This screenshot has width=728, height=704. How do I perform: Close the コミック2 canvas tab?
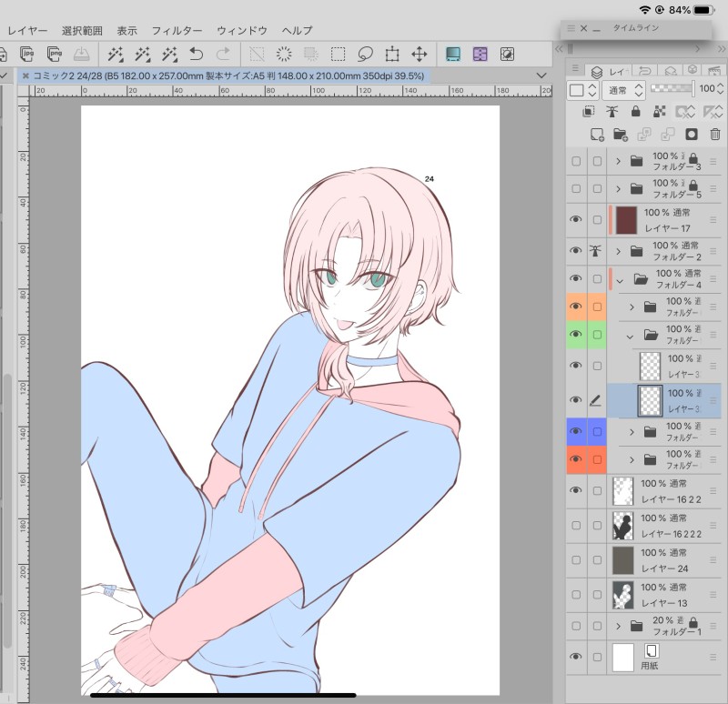pos(25,75)
